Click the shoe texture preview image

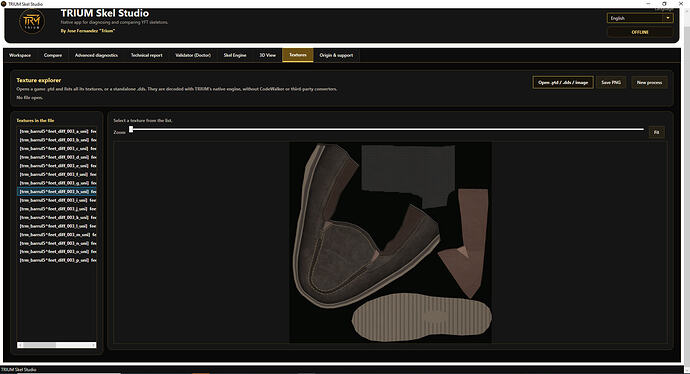click(x=390, y=242)
